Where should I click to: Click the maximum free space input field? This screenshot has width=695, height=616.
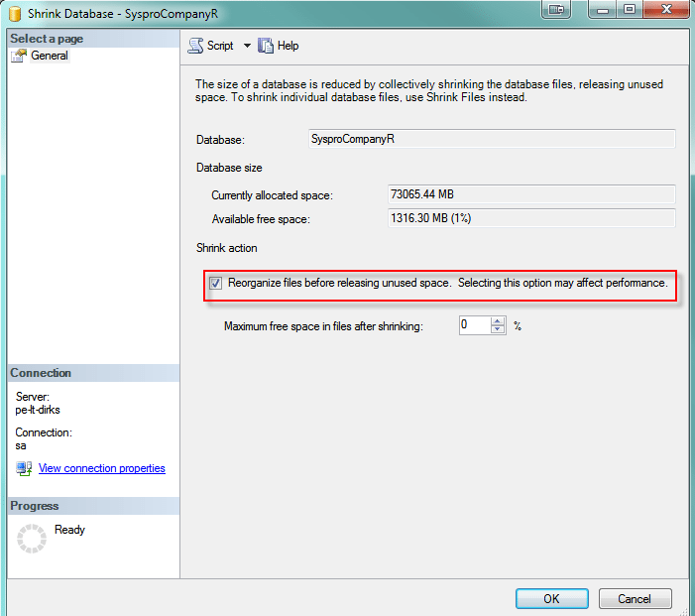point(475,325)
